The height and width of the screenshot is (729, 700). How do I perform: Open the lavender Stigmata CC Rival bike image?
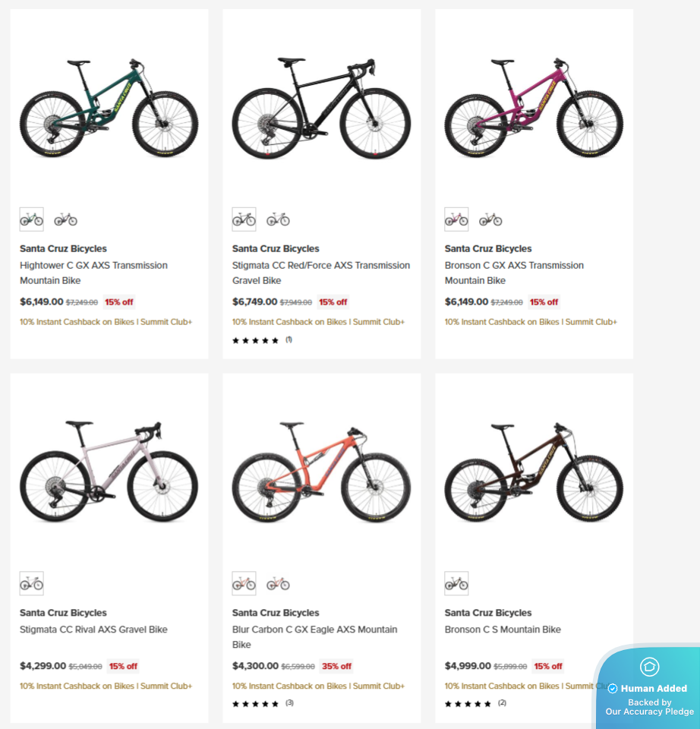[109, 472]
